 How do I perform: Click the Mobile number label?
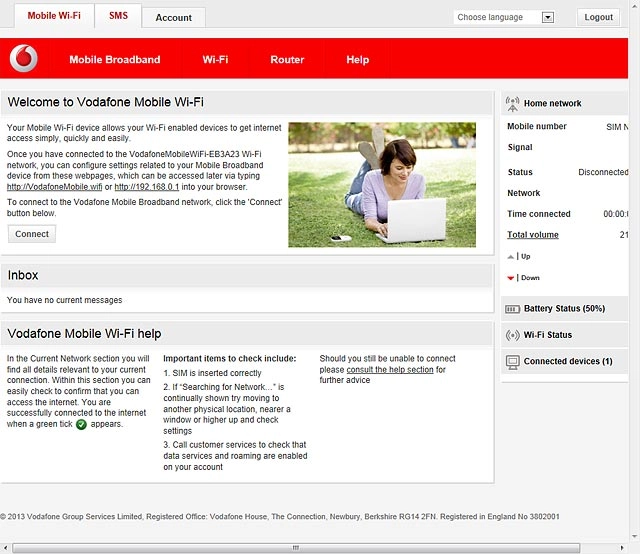pyautogui.click(x=537, y=127)
